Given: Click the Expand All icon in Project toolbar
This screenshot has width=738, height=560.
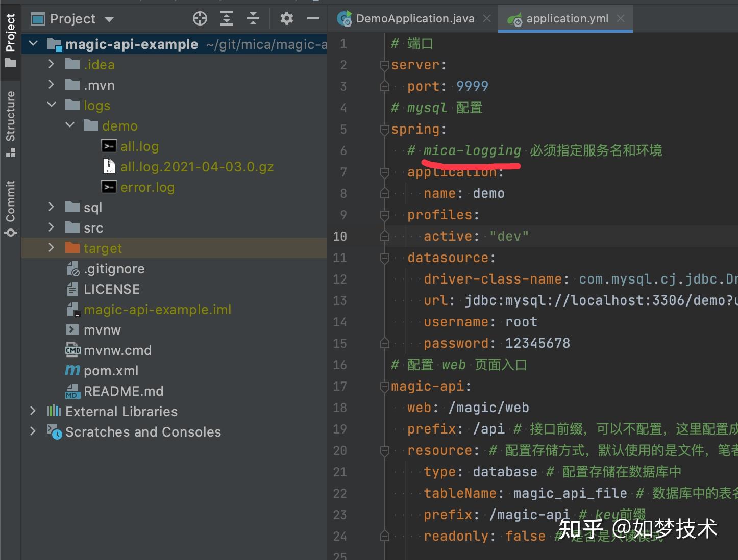Looking at the screenshot, I should coord(227,19).
